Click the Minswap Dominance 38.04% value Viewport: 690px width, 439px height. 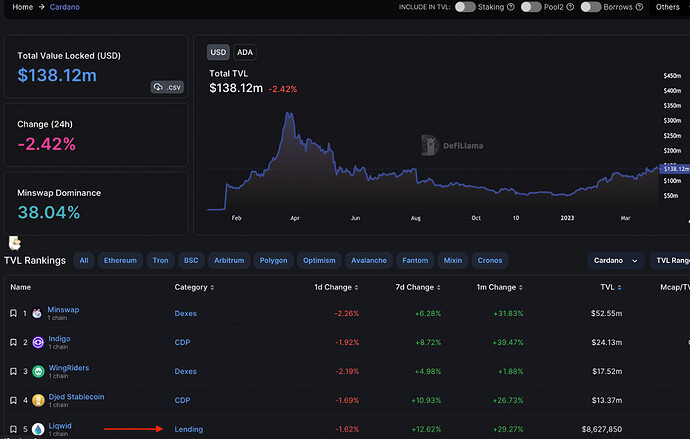point(49,212)
